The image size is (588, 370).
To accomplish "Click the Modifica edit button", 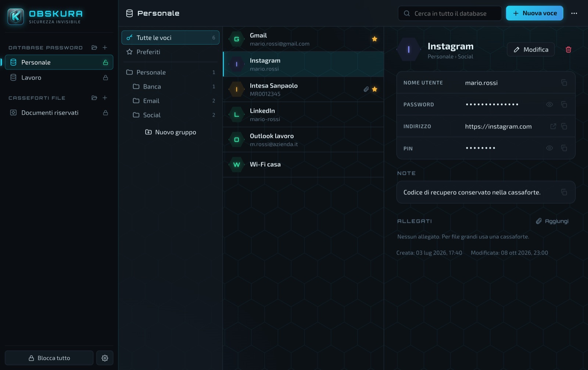I will tap(531, 50).
